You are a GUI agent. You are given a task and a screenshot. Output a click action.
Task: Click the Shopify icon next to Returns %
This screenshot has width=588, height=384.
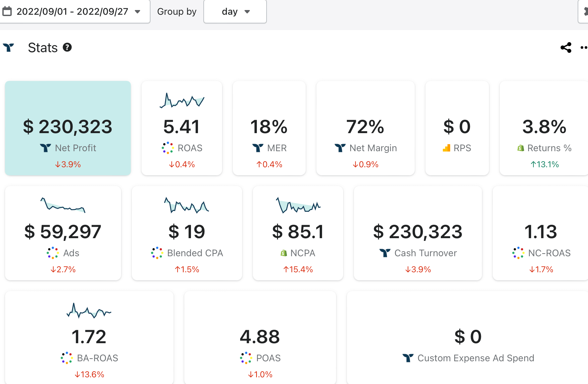click(x=520, y=148)
